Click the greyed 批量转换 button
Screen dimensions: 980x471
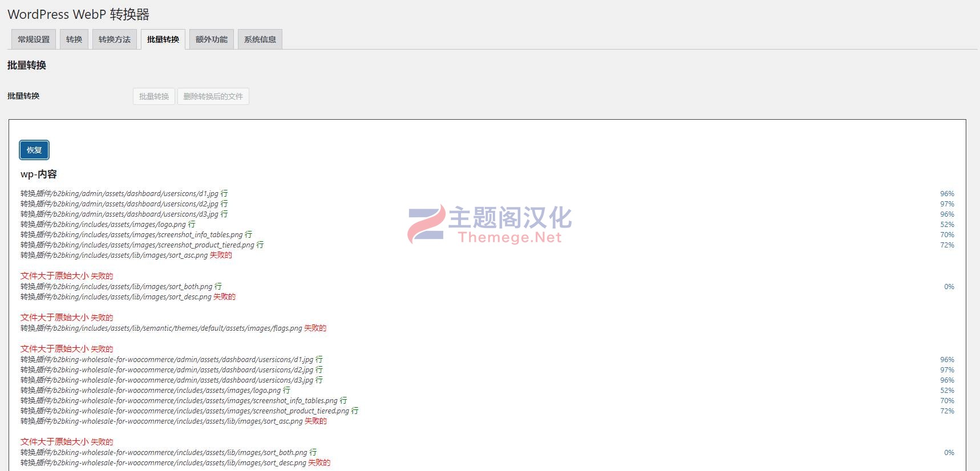[x=154, y=96]
